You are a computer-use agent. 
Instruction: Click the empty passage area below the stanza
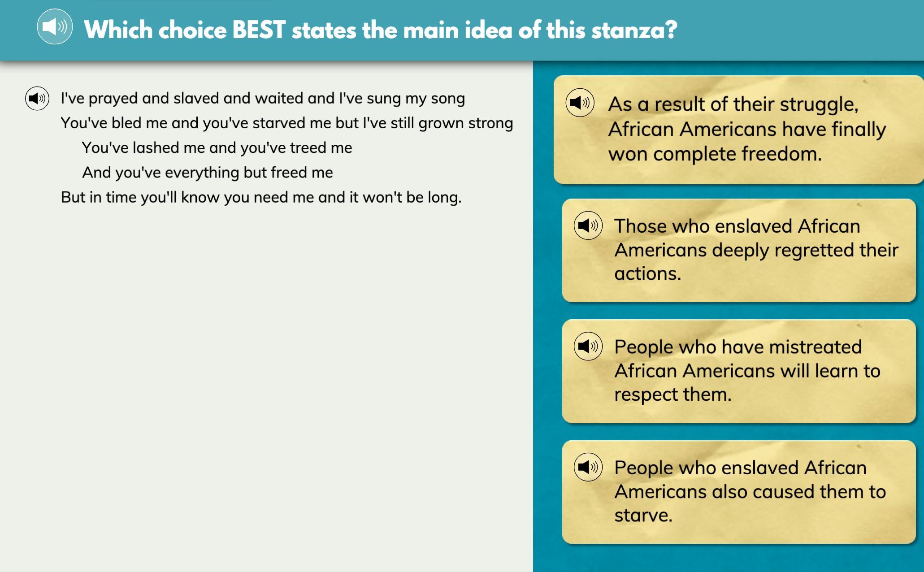pos(266,386)
